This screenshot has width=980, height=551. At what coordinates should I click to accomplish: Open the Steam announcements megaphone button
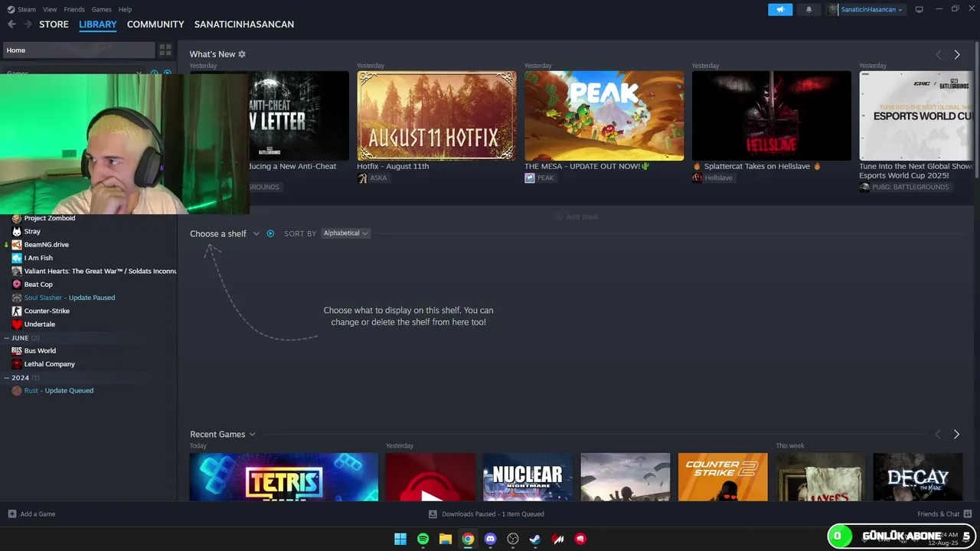point(780,9)
